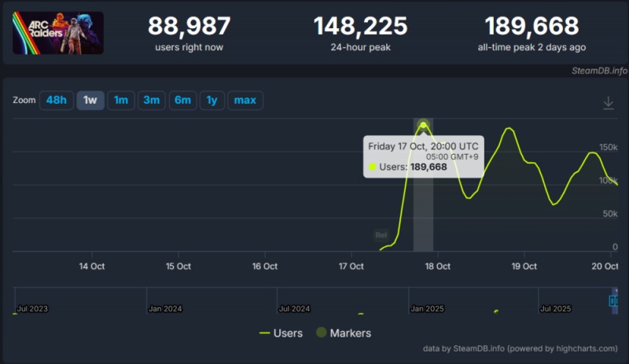
Task: Click the peak data point on graph
Action: [424, 124]
